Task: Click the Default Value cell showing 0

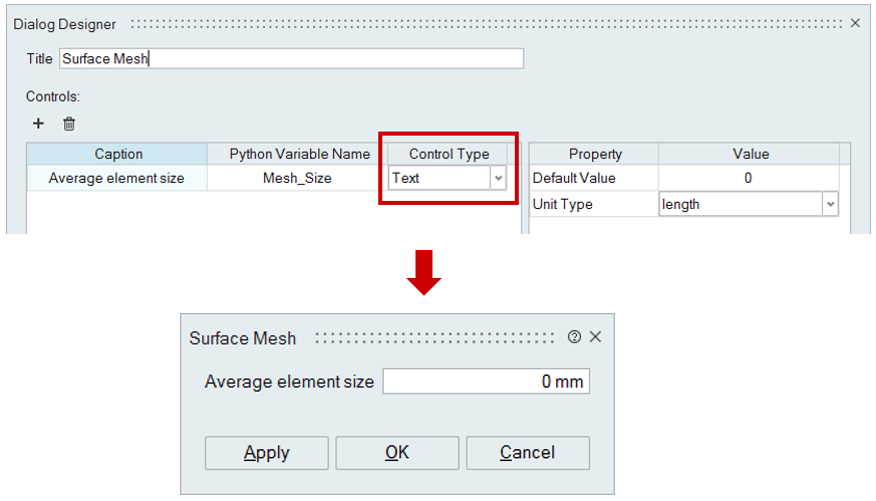Action: click(748, 178)
